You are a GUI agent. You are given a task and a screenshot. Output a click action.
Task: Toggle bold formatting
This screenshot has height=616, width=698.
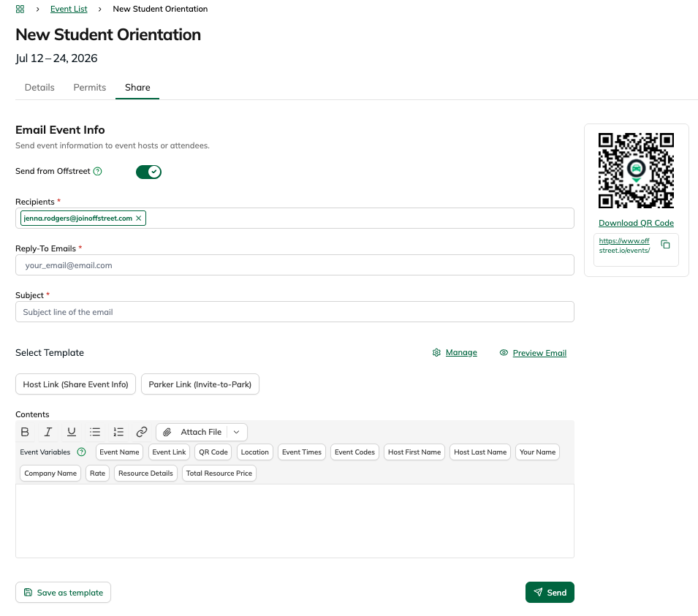click(25, 432)
